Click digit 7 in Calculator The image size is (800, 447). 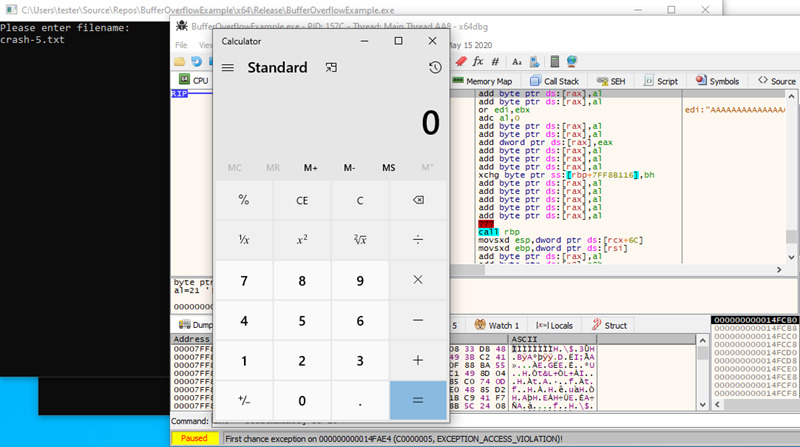pos(244,281)
